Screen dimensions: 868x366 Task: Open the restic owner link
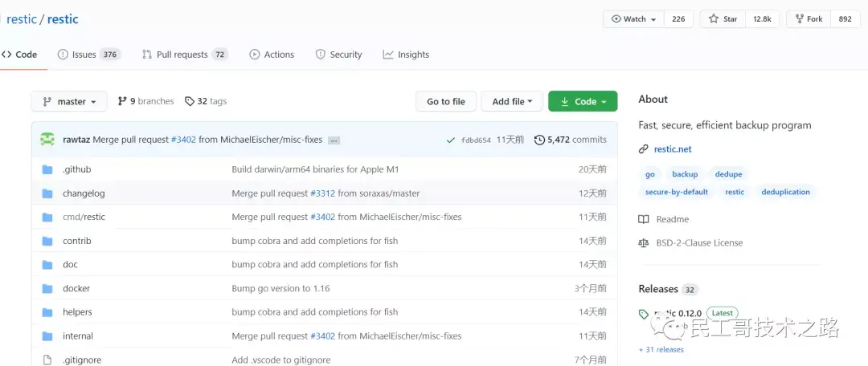(22, 18)
